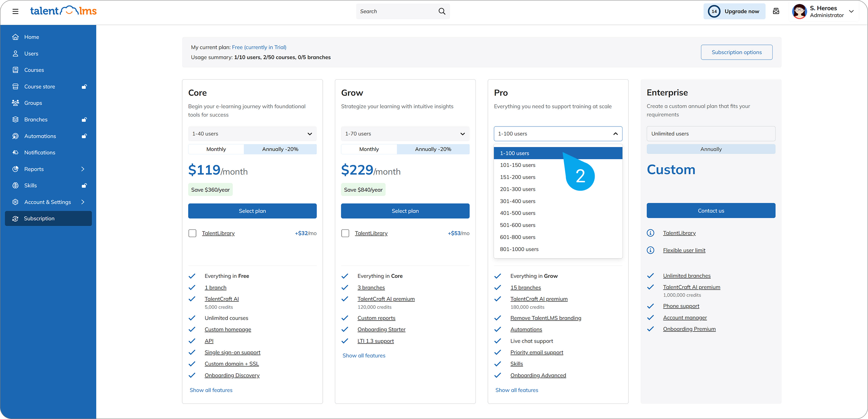Screen dimensions: 868x419
Task: Click the lock icon beside Course store
Action: coord(84,86)
